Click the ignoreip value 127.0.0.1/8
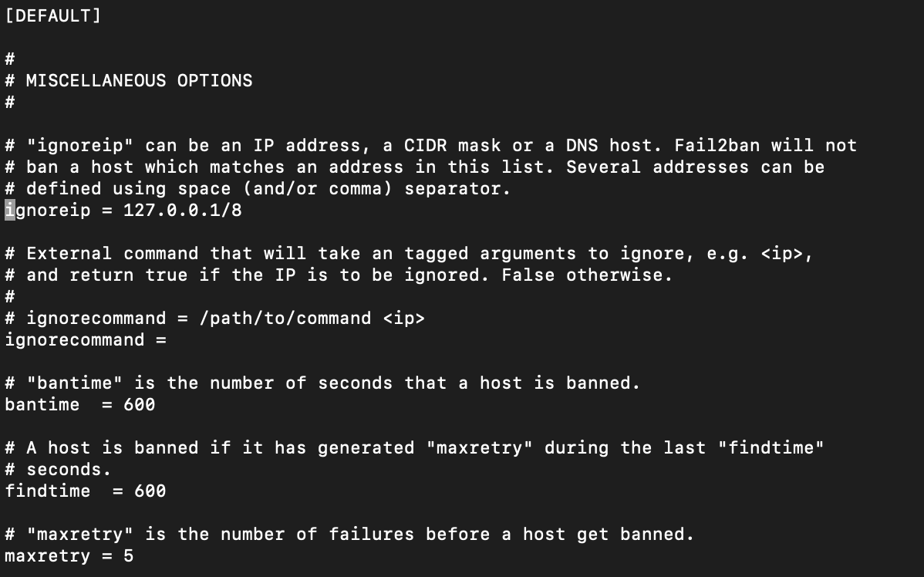 click(182, 210)
